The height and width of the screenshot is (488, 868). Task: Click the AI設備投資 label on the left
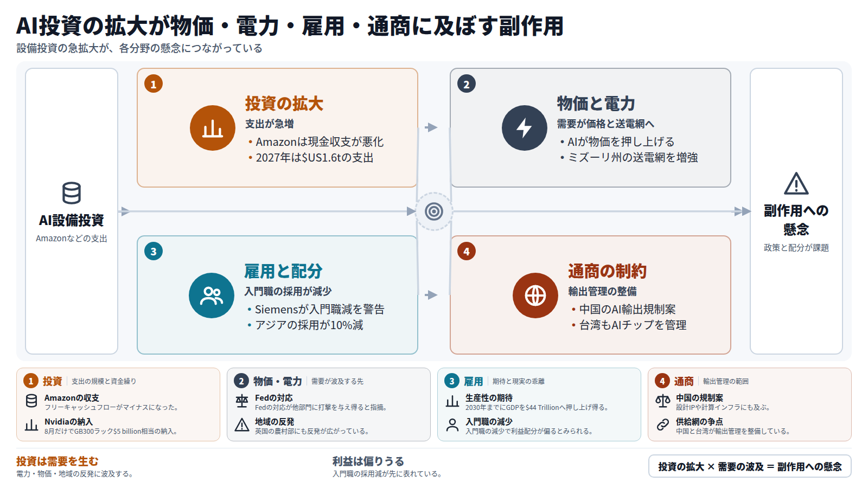click(72, 221)
